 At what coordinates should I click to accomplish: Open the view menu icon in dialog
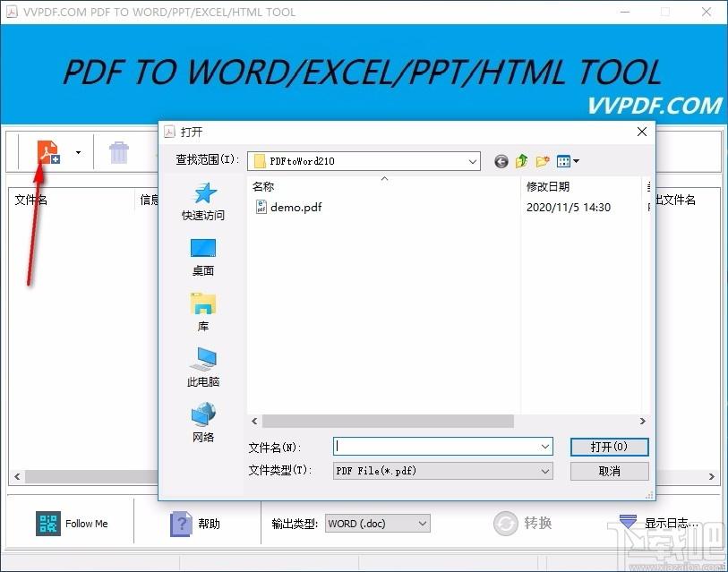(568, 161)
